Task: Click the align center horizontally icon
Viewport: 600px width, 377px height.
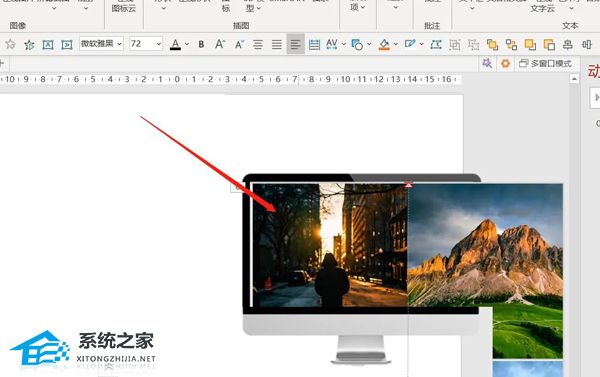Action: [568, 44]
